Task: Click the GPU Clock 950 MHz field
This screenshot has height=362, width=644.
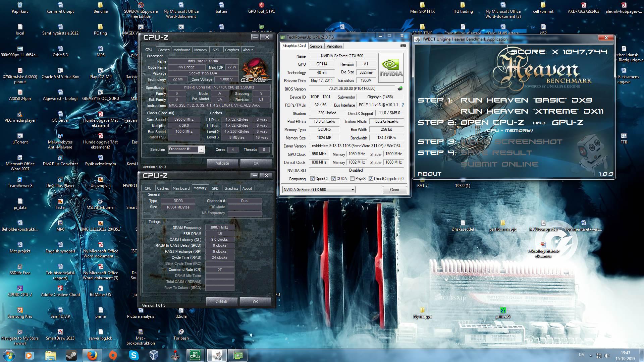Action: 319,154
